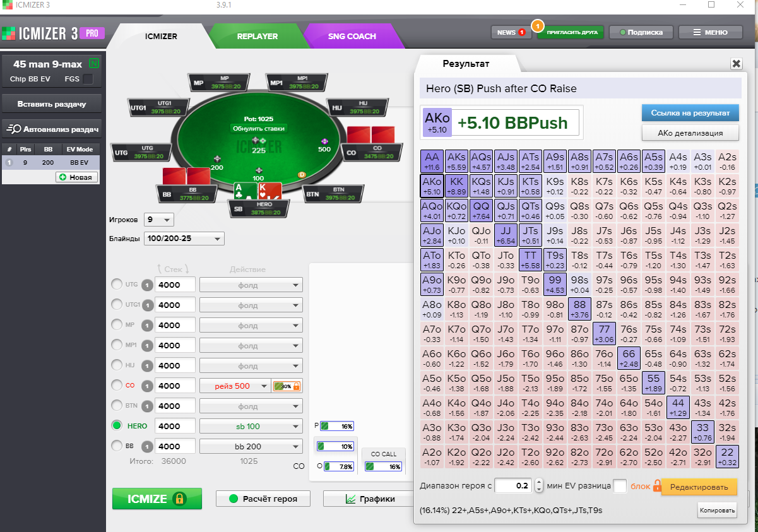Click the notification badge on invite button

(537, 25)
